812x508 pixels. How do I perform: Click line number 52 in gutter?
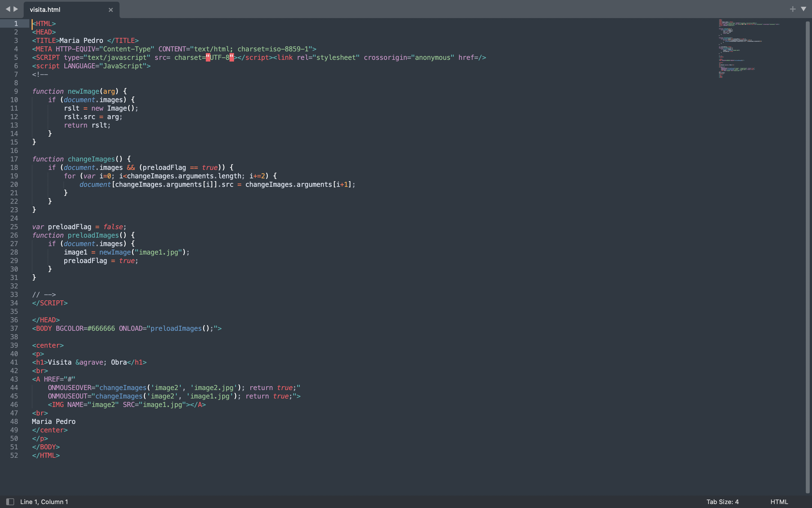tap(14, 455)
